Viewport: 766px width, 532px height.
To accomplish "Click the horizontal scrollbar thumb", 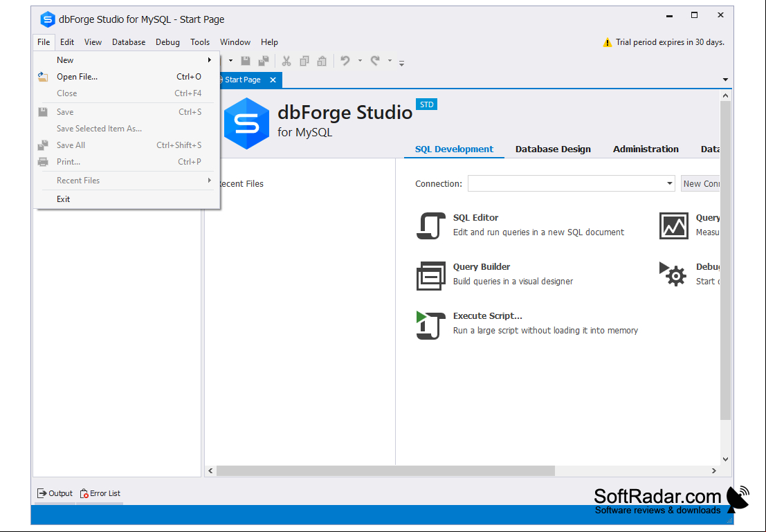I will (x=385, y=471).
